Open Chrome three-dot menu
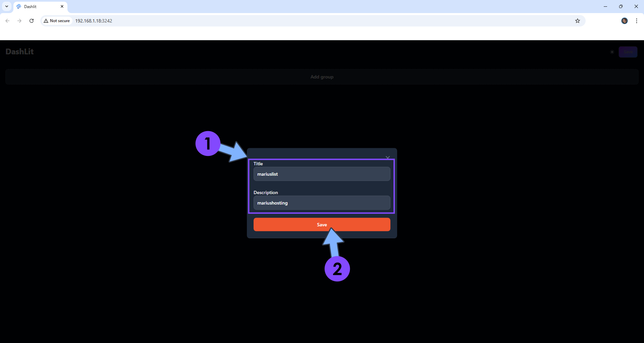Screen dimensions: 644x343 [637, 21]
